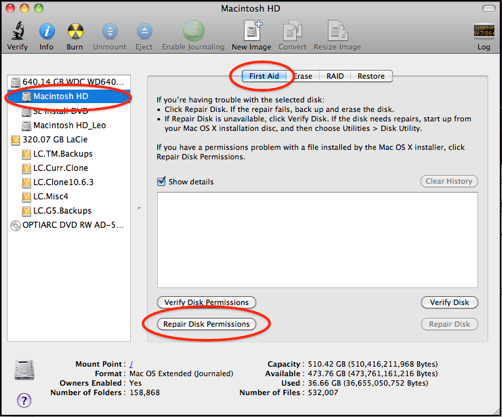
Task: Click Number of Folders value 158,868
Action: [145, 393]
